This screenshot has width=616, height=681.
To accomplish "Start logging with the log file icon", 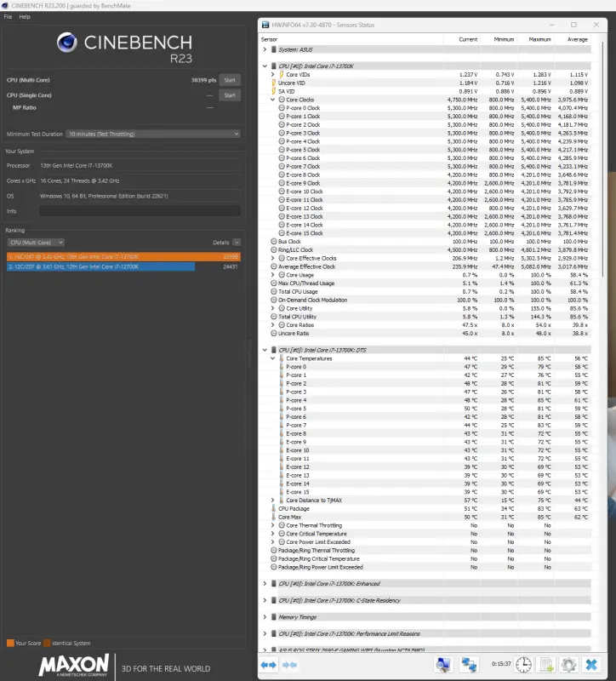I will tap(546, 665).
